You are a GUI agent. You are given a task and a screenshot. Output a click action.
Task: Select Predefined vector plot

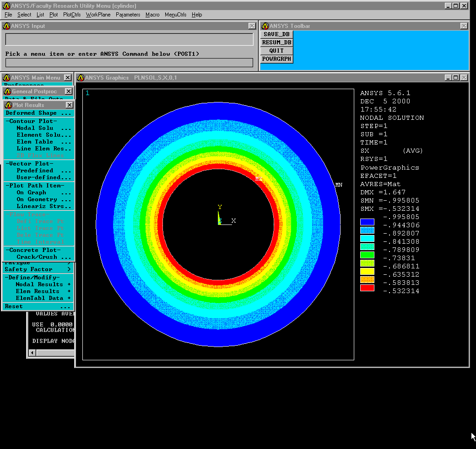44,171
